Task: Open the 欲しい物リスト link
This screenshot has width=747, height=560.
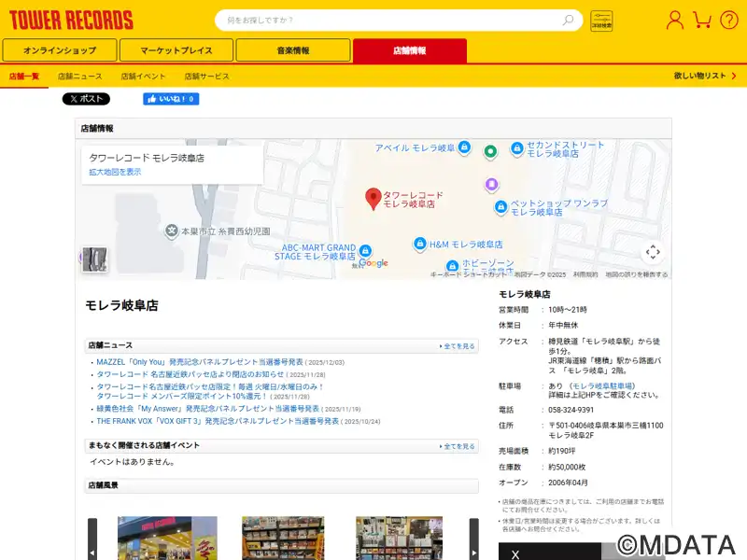Action: 705,76
